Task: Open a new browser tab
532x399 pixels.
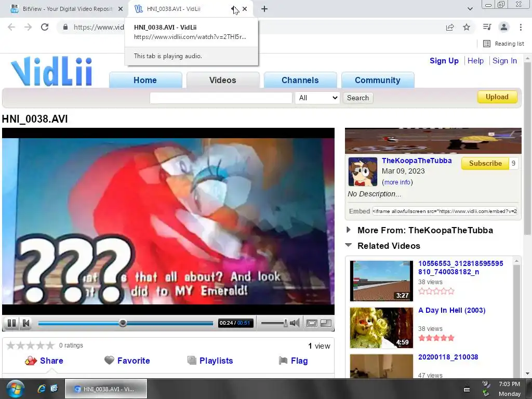Action: pos(264,9)
